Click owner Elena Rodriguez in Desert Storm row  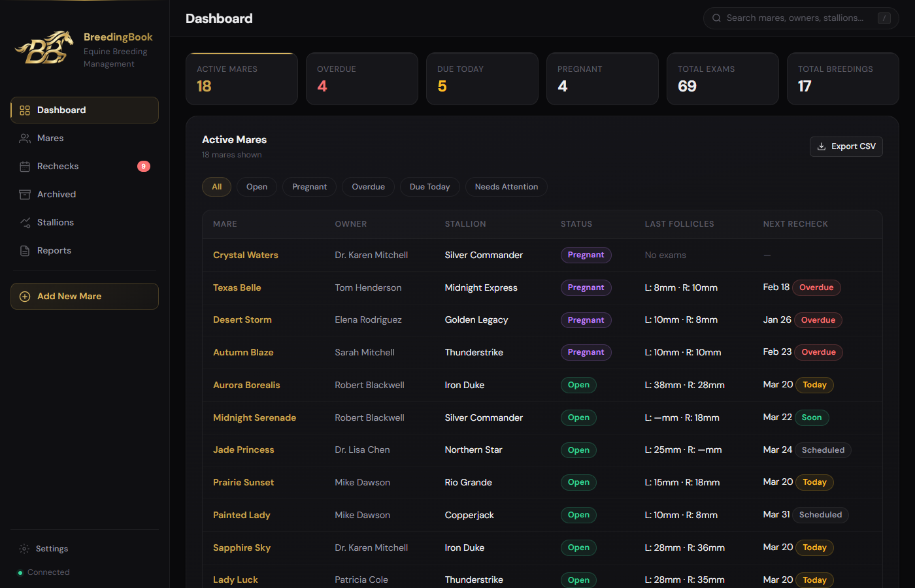click(369, 320)
